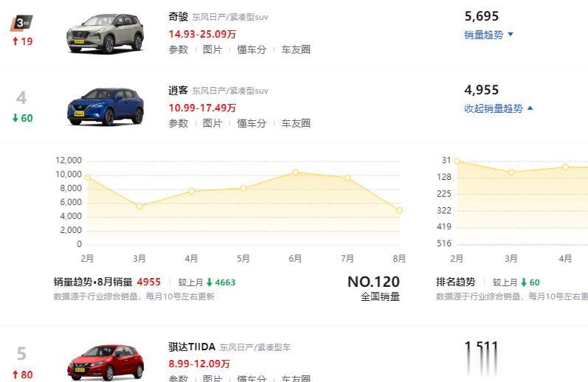Image resolution: width=588 pixels, height=382 pixels.
Task: Select the 4月 data point on sales chart
Action: 191,191
